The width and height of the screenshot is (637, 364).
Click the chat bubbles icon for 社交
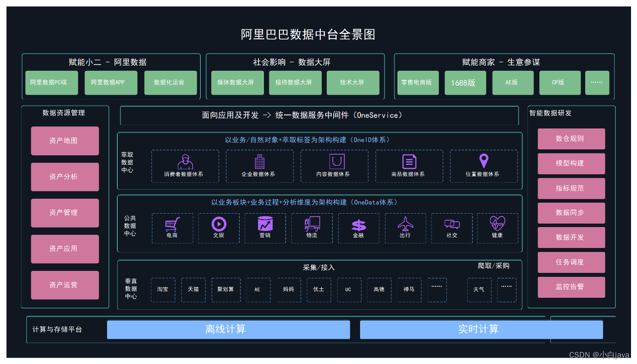point(452,225)
